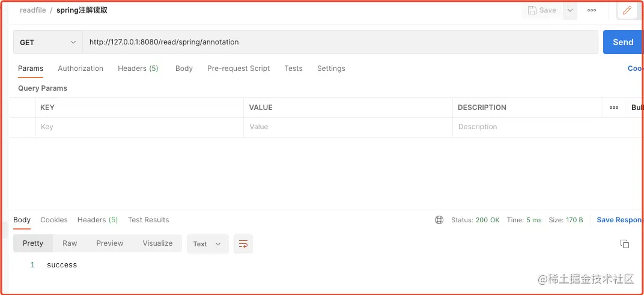The width and height of the screenshot is (644, 295).
Task: Open the GET method dropdown
Action: (x=48, y=42)
